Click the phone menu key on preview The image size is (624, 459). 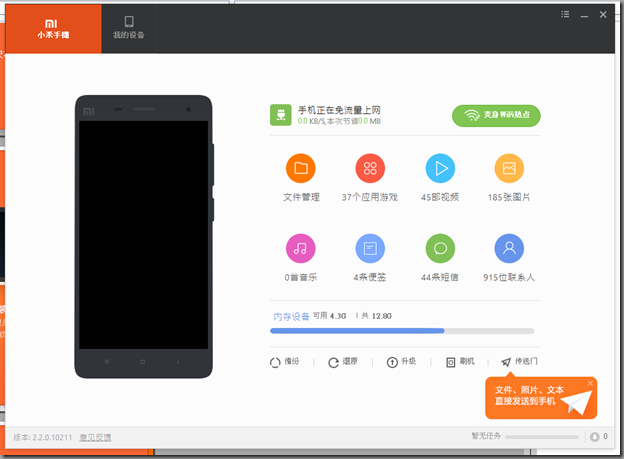[x=107, y=361]
